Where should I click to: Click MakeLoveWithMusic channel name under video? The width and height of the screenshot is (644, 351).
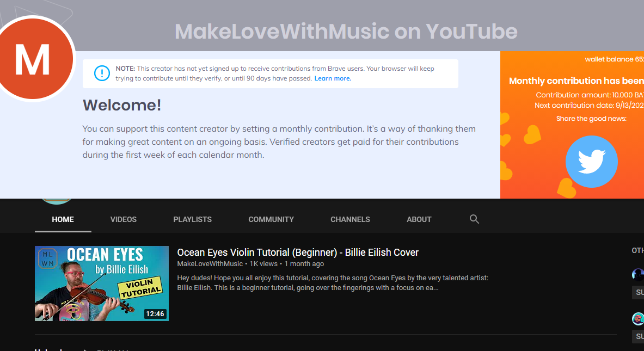pos(210,263)
